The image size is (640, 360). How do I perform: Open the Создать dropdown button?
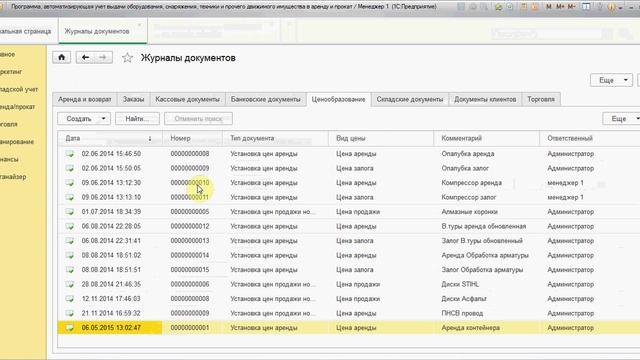(x=84, y=119)
